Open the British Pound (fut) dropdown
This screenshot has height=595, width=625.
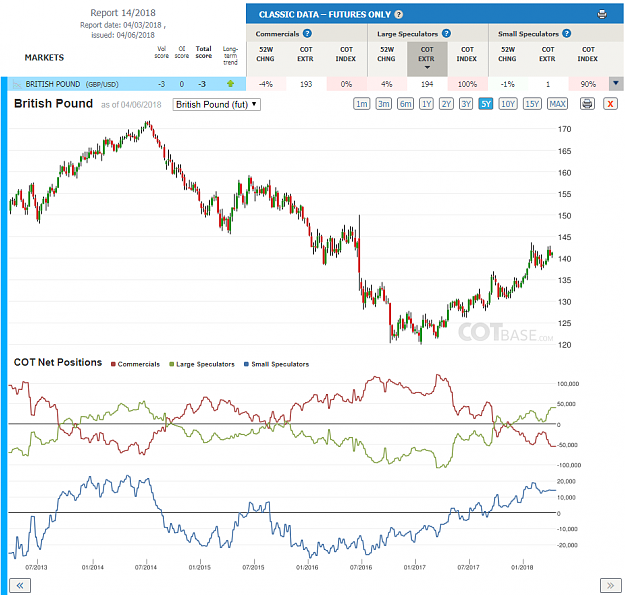point(216,104)
